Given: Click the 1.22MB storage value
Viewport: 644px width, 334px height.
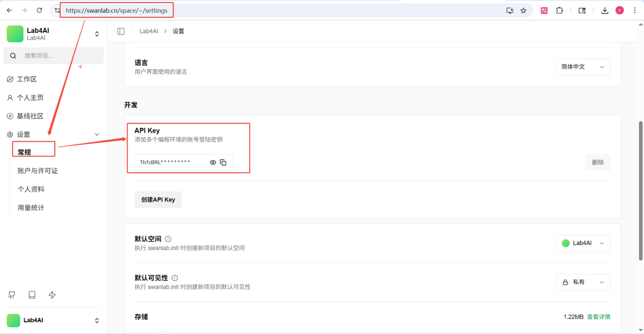Looking at the screenshot, I should point(573,317).
